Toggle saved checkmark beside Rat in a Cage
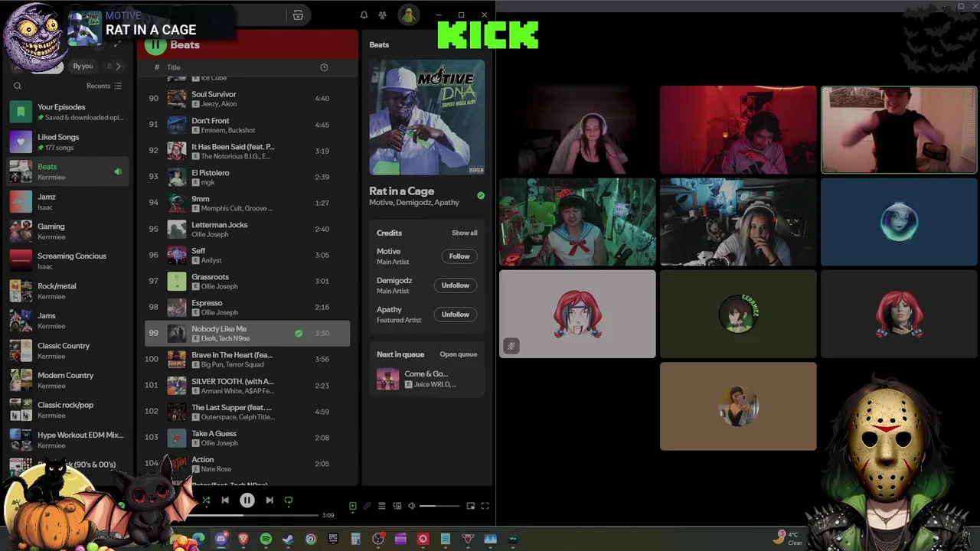This screenshot has width=980, height=551. click(481, 196)
